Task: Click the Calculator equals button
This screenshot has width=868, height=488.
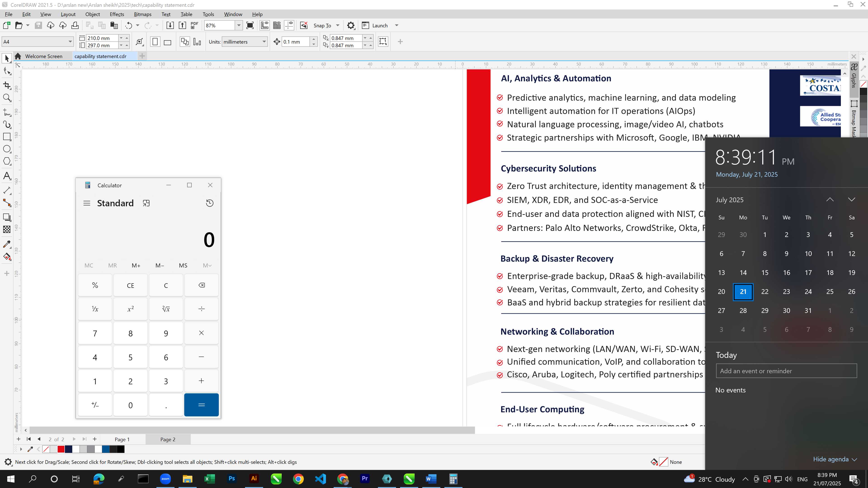Action: coord(201,405)
